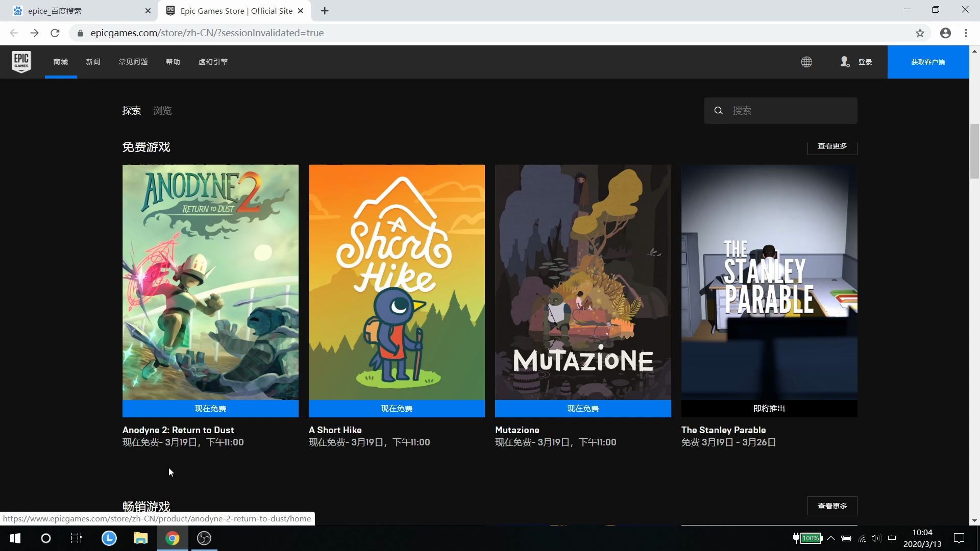This screenshot has width=980, height=551.
Task: Open network settings from tray icon
Action: 862,538
